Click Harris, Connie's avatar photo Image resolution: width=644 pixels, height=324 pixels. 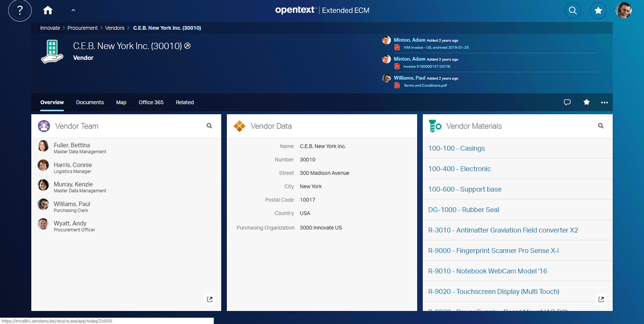pos(43,165)
